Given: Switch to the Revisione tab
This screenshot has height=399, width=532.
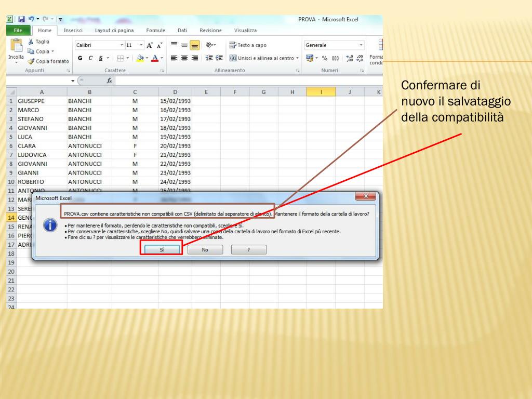Looking at the screenshot, I should 210,30.
